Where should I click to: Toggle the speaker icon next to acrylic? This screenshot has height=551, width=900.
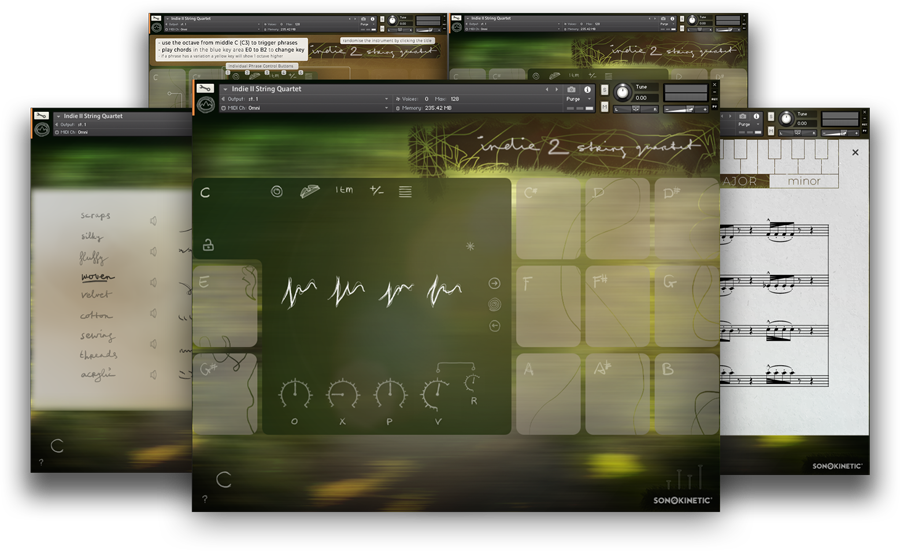153,375
